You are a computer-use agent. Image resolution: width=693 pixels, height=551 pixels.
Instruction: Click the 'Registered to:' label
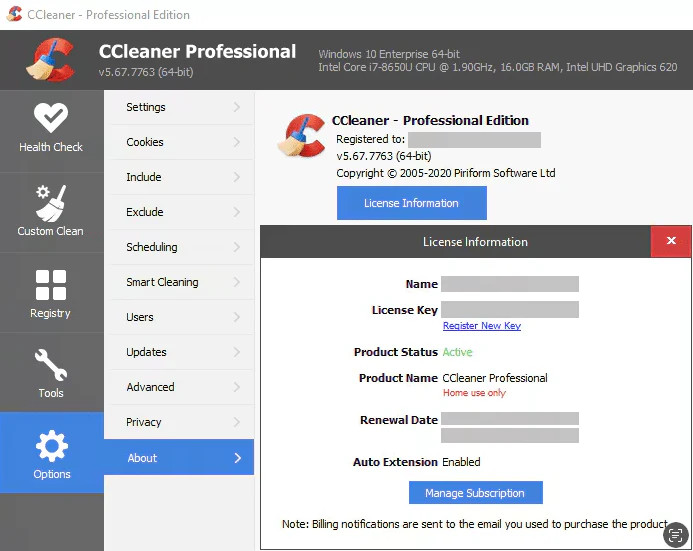(370, 139)
